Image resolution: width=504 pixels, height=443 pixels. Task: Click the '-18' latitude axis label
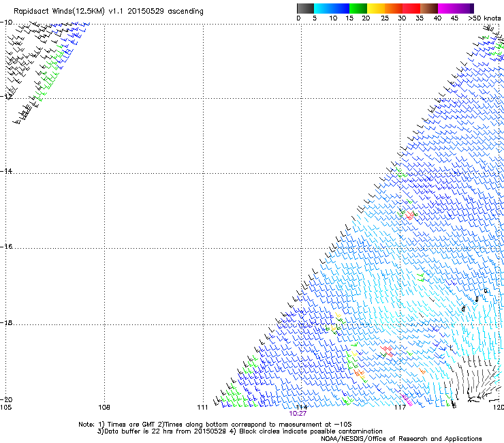point(6,322)
